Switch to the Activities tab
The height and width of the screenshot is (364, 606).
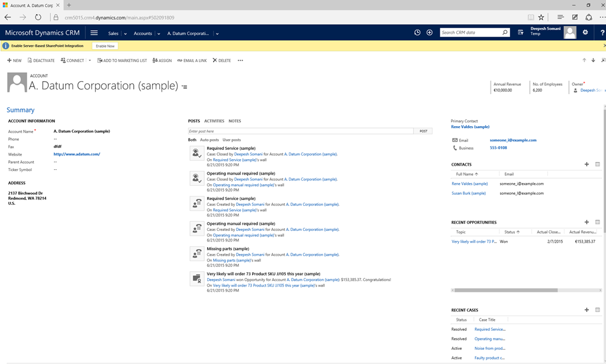[x=214, y=121]
